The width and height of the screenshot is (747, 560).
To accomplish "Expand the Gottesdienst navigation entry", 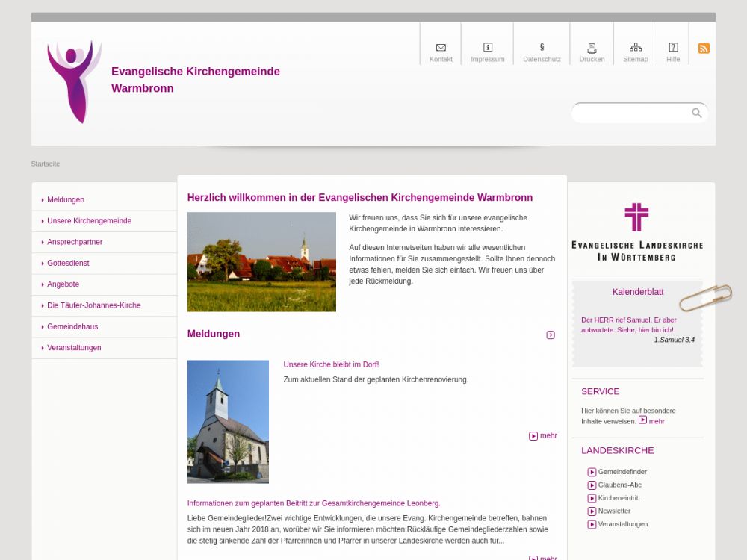I will coord(68,264).
